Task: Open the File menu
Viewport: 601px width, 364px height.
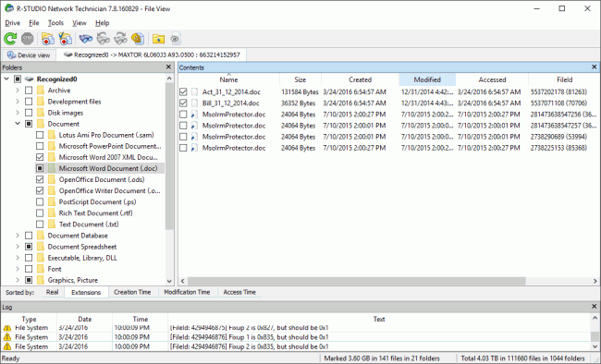Action: pos(33,23)
